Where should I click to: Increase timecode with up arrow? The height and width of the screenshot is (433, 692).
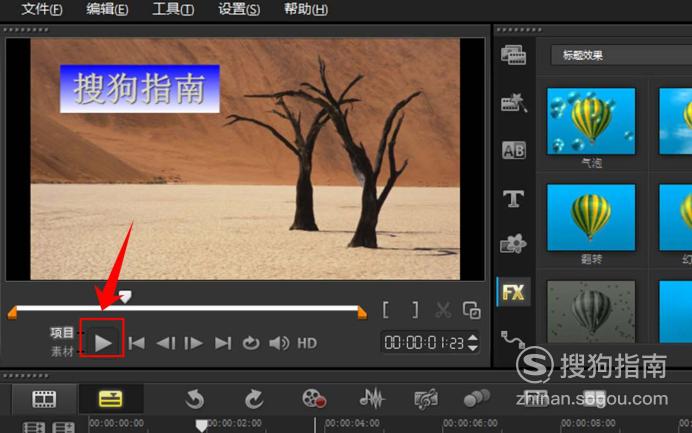(472, 338)
